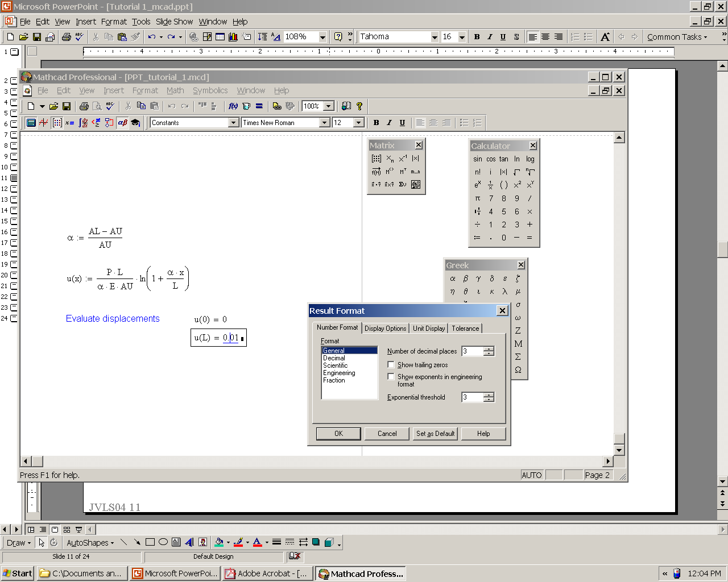
Task: Open AutoShapes menu in Draw toolbar
Action: (x=90, y=543)
